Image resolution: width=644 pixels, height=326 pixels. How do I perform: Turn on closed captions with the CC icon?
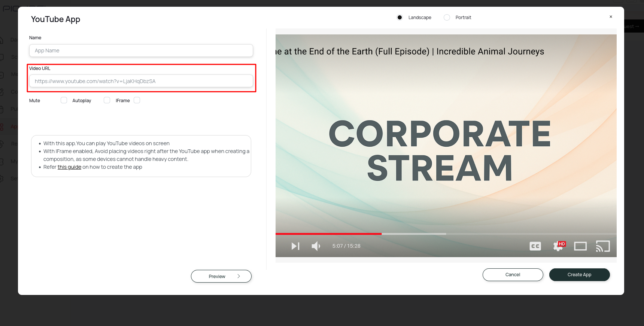pos(535,246)
